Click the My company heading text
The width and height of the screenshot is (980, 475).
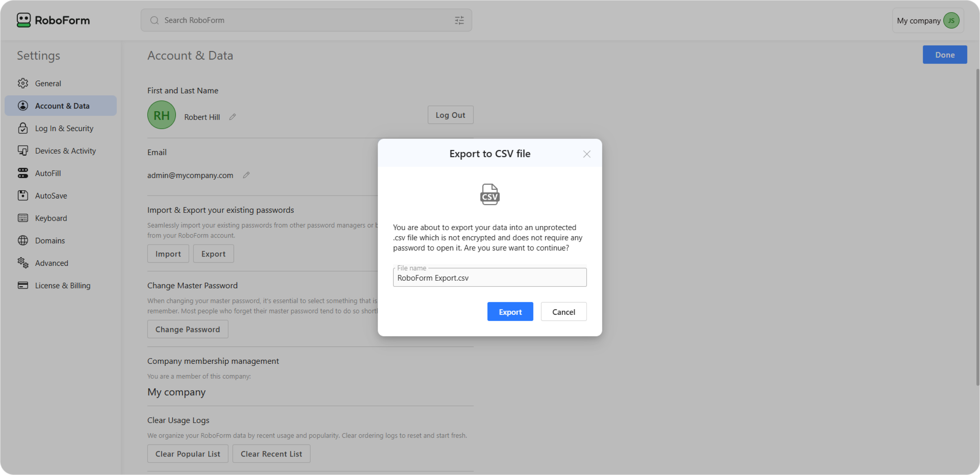pos(177,392)
